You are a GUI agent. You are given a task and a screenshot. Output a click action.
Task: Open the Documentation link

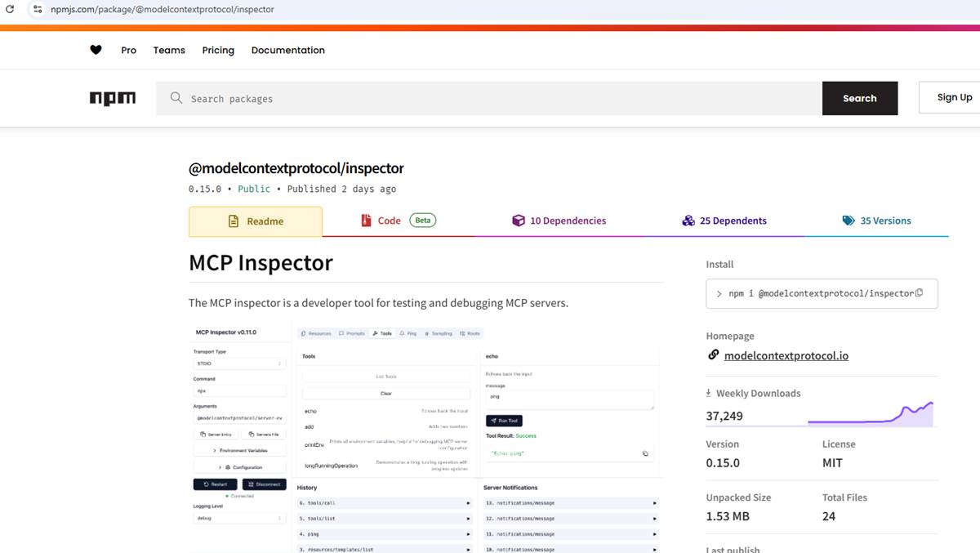point(288,50)
